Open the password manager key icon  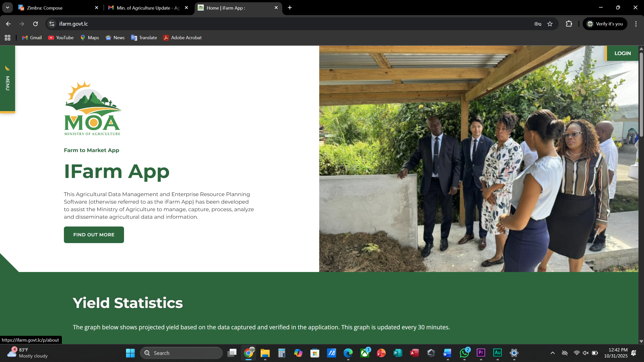538,24
